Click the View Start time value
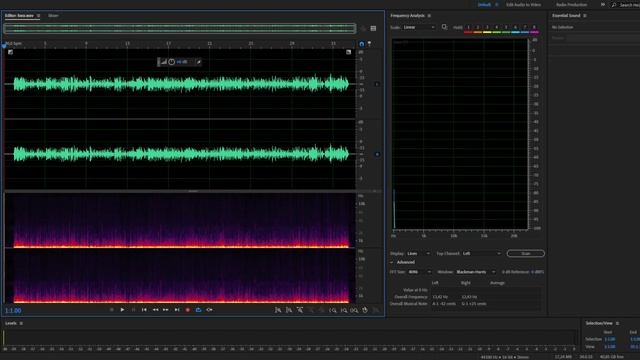This screenshot has height=360, width=640. pyautogui.click(x=610, y=347)
